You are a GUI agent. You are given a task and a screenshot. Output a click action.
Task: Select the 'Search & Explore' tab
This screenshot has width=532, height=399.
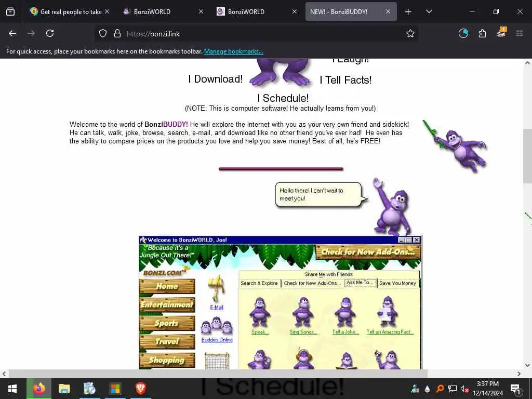pyautogui.click(x=259, y=283)
